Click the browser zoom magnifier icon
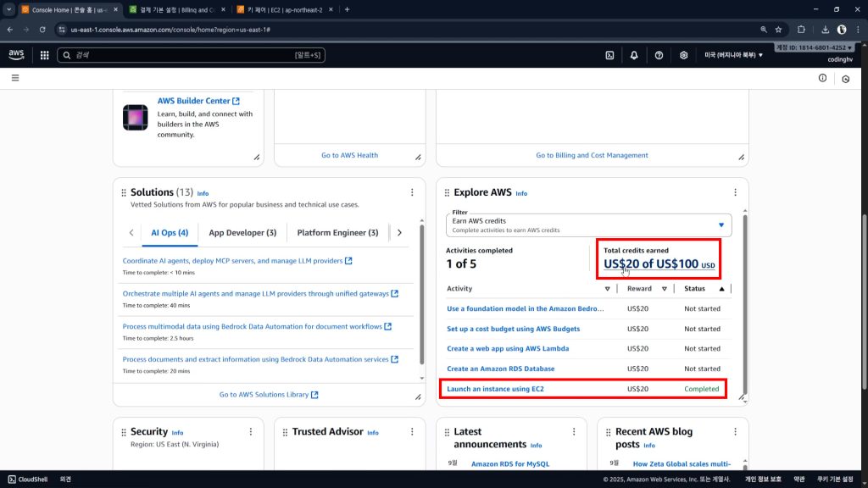868x488 pixels. [764, 30]
